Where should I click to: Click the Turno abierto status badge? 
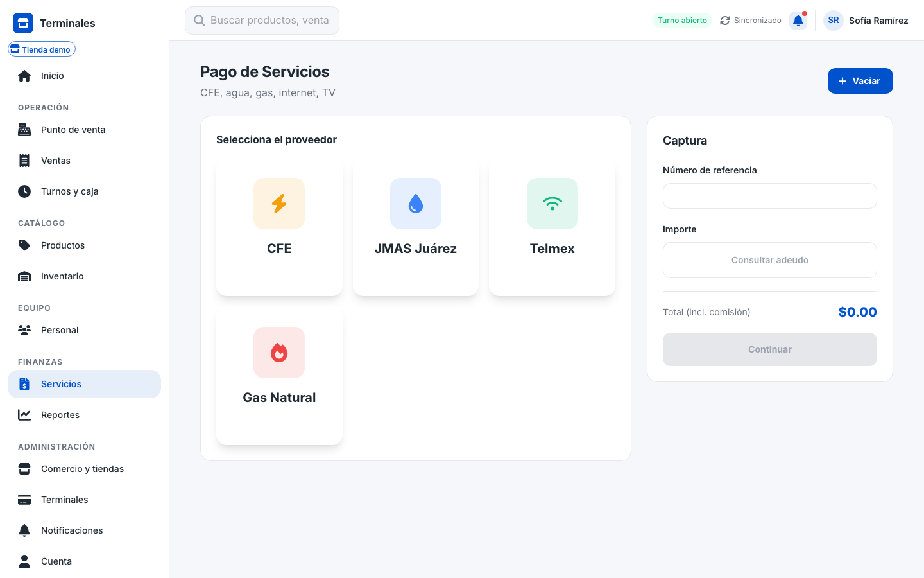(682, 21)
